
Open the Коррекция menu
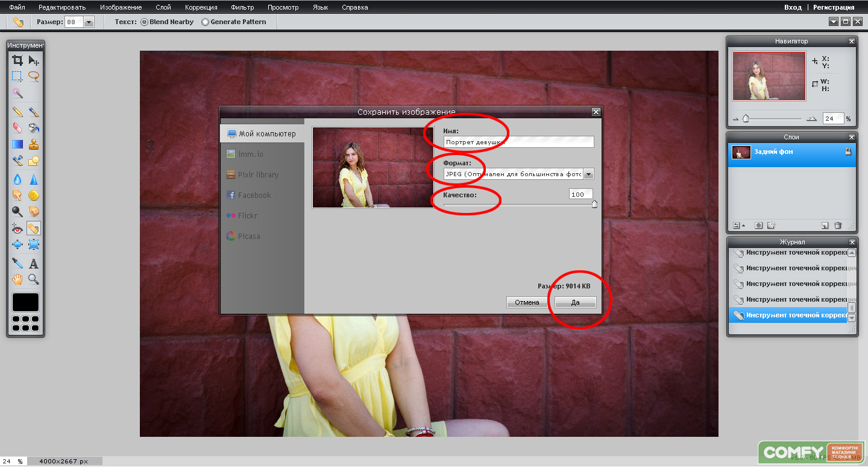[201, 7]
